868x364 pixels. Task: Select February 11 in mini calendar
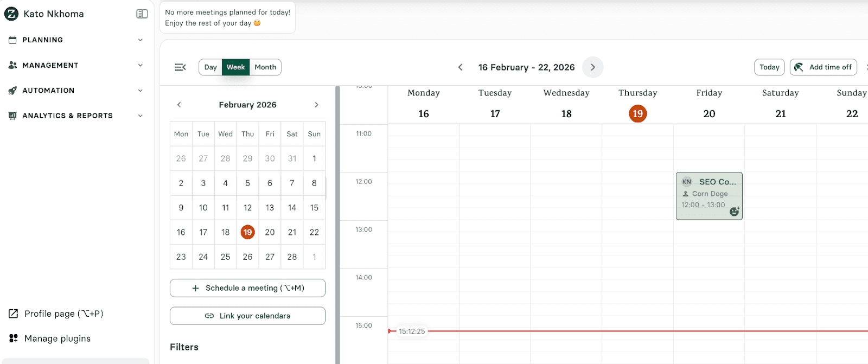tap(225, 208)
